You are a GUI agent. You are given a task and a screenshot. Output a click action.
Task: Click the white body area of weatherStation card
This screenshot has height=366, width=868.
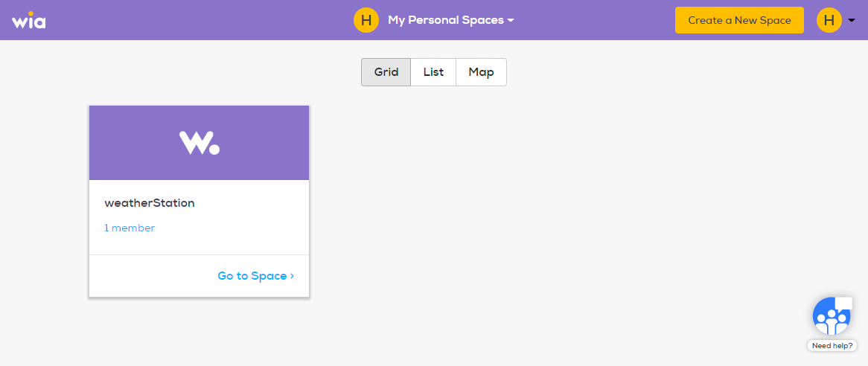200,217
